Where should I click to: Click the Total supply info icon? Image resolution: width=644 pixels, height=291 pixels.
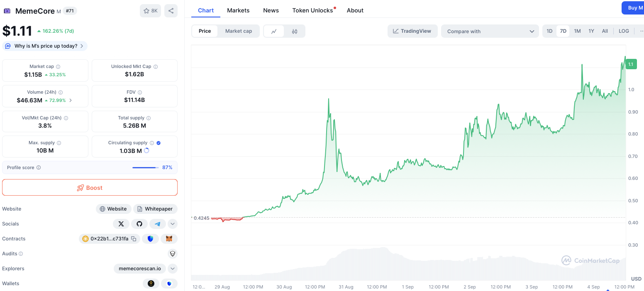click(x=149, y=118)
